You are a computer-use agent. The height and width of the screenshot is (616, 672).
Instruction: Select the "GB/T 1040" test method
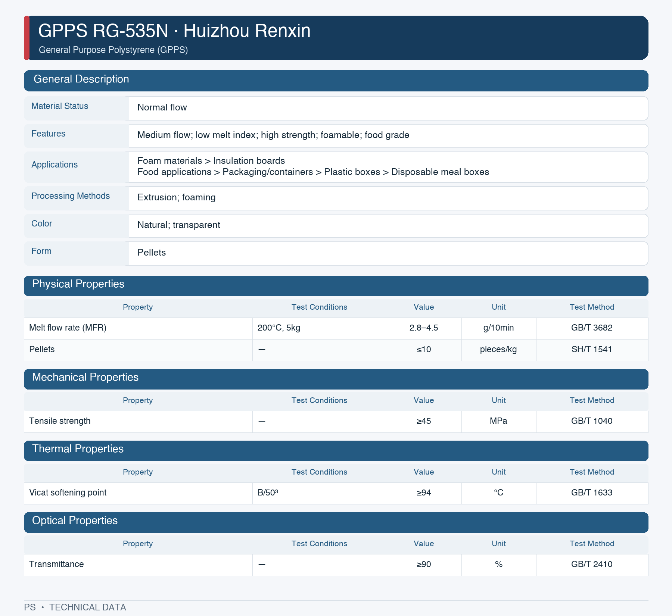[592, 421]
